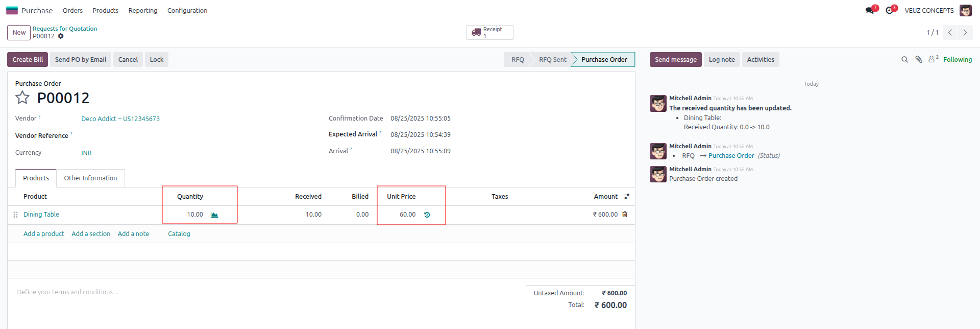Open the user avatar menu
Viewport: 980px width, 329px height.
[x=966, y=10]
